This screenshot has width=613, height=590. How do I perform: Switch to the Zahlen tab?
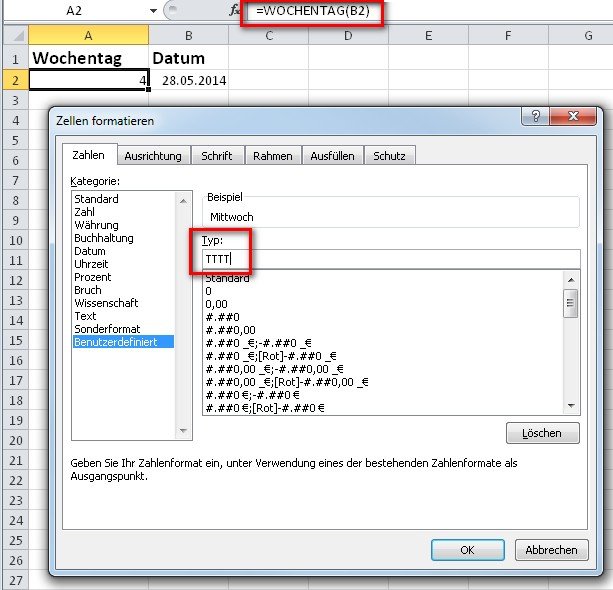click(x=89, y=155)
